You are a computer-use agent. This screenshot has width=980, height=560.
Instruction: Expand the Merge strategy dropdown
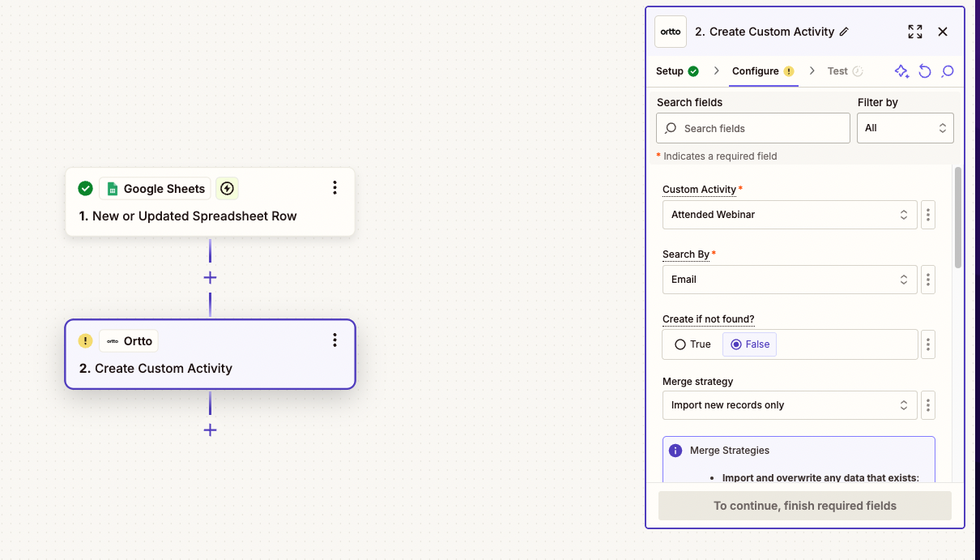tap(790, 405)
